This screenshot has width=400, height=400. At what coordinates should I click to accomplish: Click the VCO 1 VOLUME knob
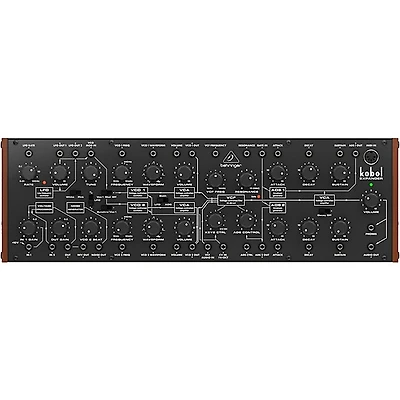pyautogui.click(x=183, y=172)
